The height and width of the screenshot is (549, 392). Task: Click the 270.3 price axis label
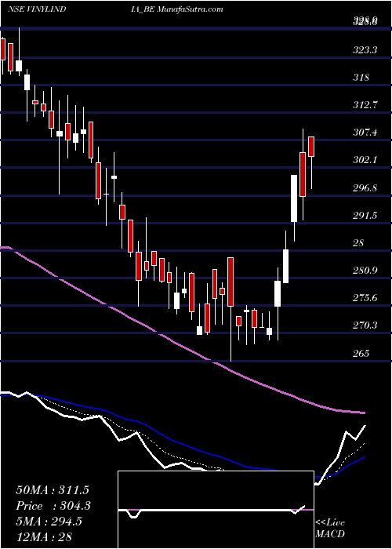365,325
